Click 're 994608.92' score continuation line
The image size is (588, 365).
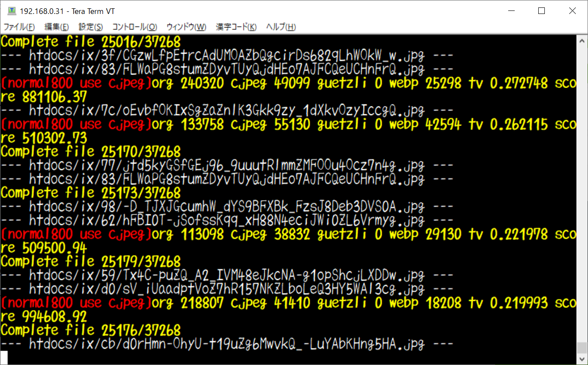(44, 317)
